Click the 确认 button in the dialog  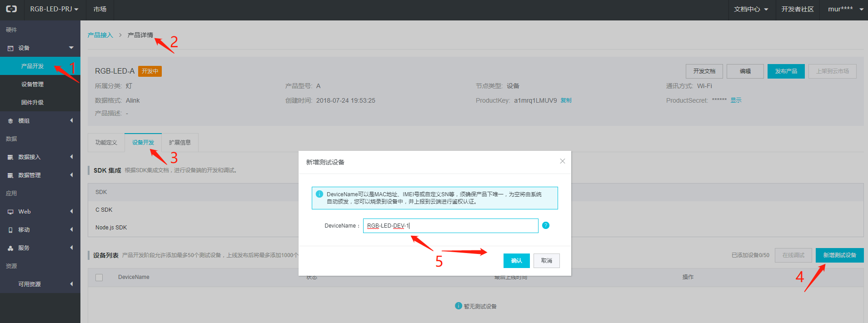pyautogui.click(x=516, y=261)
